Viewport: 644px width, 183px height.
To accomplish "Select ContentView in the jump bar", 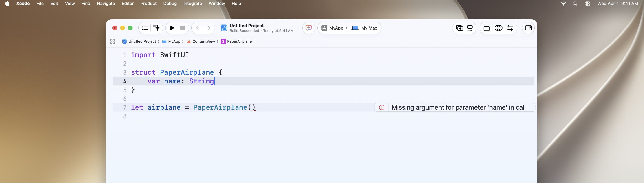I will click(201, 41).
